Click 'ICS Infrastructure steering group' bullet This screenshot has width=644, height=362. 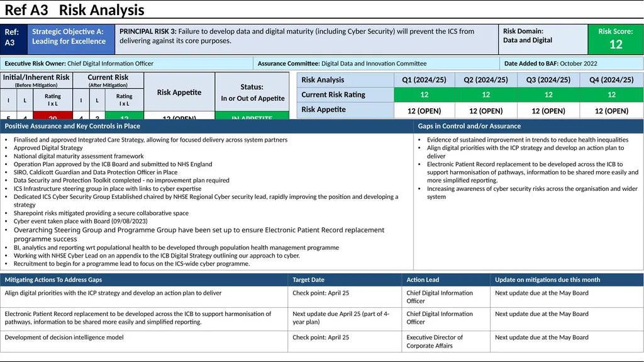click(x=107, y=188)
